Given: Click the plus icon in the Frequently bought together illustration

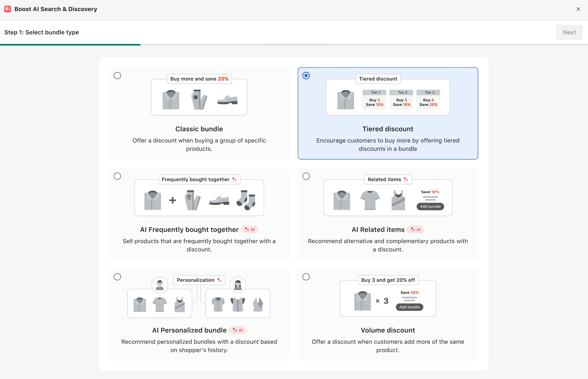Looking at the screenshot, I should (173, 200).
